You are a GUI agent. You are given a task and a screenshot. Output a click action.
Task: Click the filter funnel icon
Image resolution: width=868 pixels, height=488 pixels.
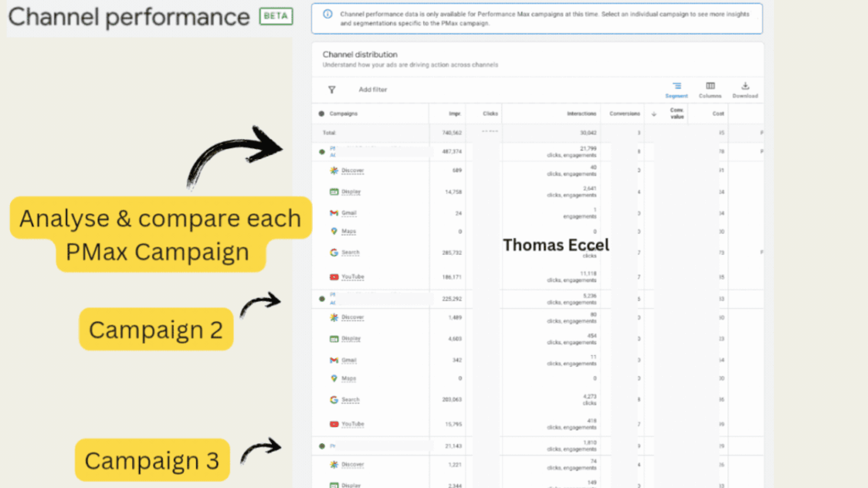pyautogui.click(x=331, y=89)
